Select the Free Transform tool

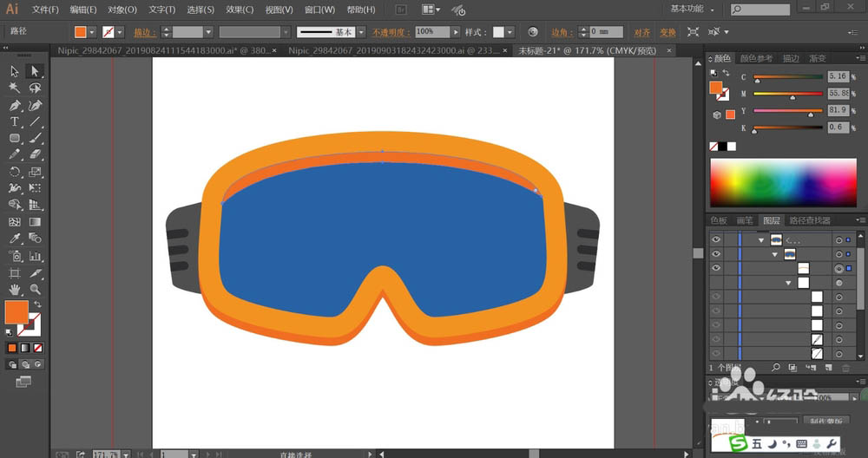click(35, 188)
